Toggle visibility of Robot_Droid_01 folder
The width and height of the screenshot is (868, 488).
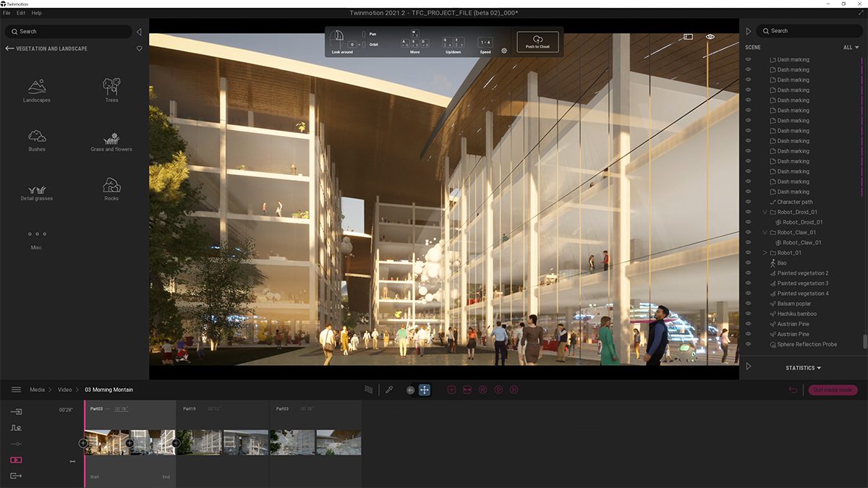pos(749,212)
